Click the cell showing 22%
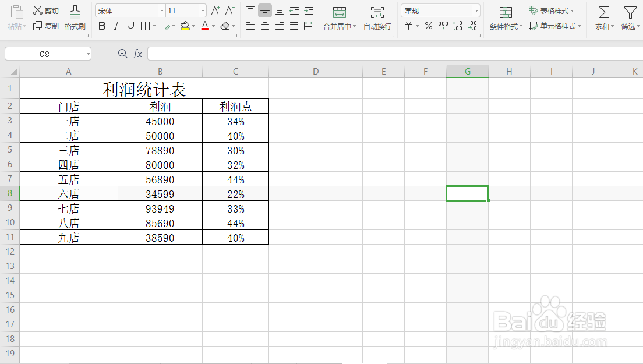 coord(235,194)
